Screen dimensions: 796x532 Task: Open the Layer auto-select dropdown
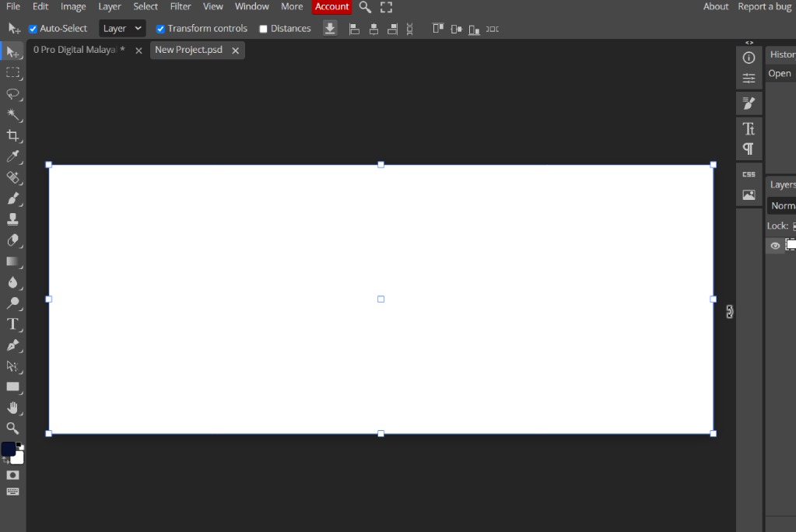tap(122, 29)
